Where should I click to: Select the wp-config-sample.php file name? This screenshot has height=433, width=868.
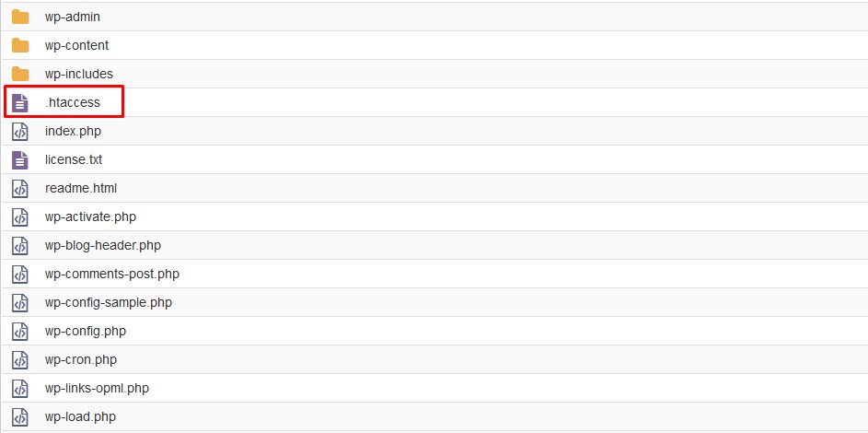(x=109, y=303)
